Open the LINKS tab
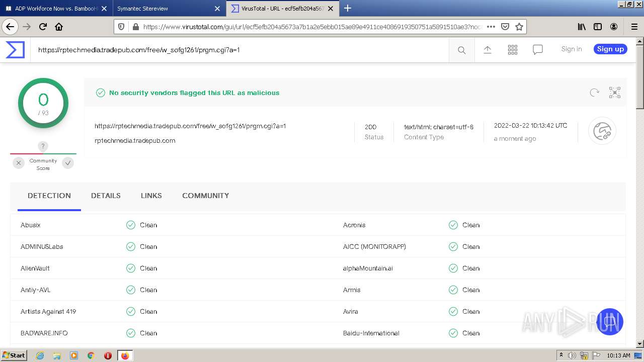This screenshot has height=362, width=644. tap(151, 196)
